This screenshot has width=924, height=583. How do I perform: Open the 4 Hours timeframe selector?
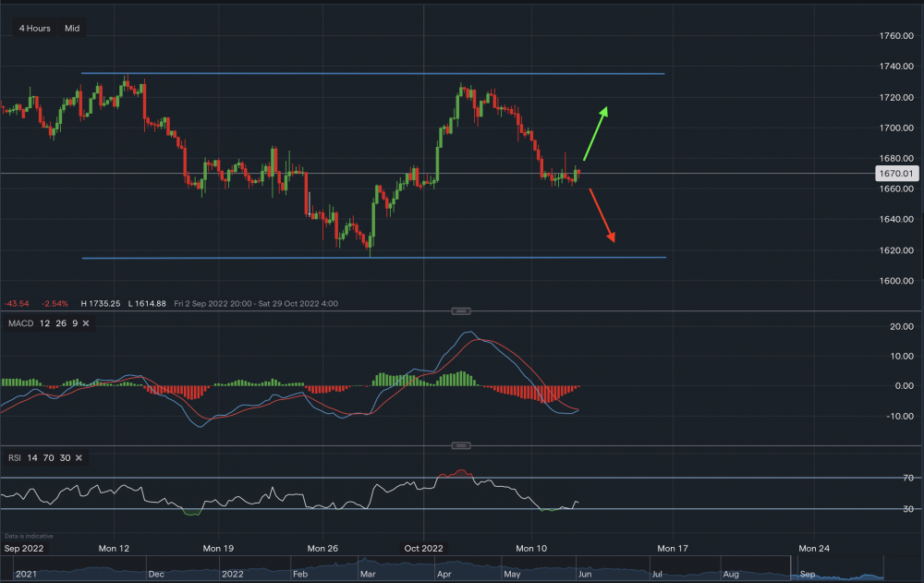tap(35, 29)
